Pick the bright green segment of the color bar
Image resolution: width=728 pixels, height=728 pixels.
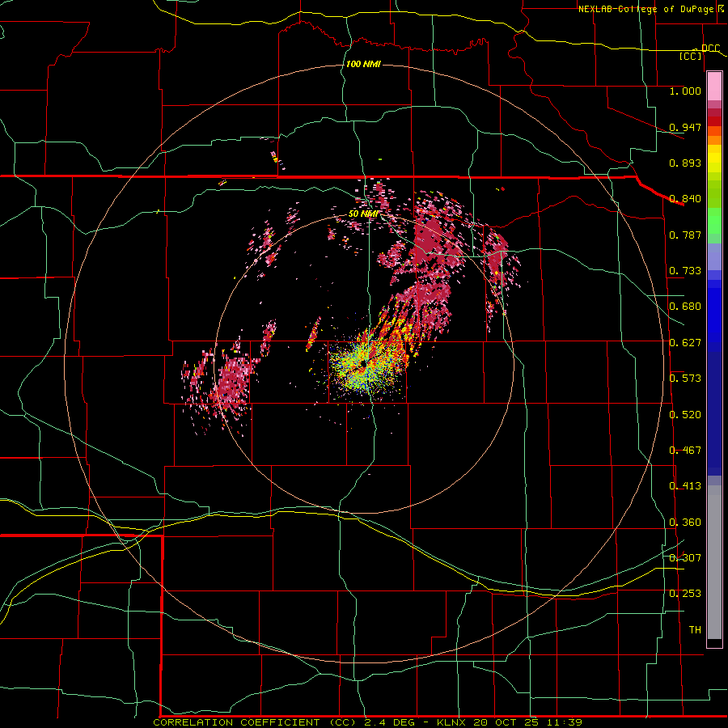(x=714, y=221)
